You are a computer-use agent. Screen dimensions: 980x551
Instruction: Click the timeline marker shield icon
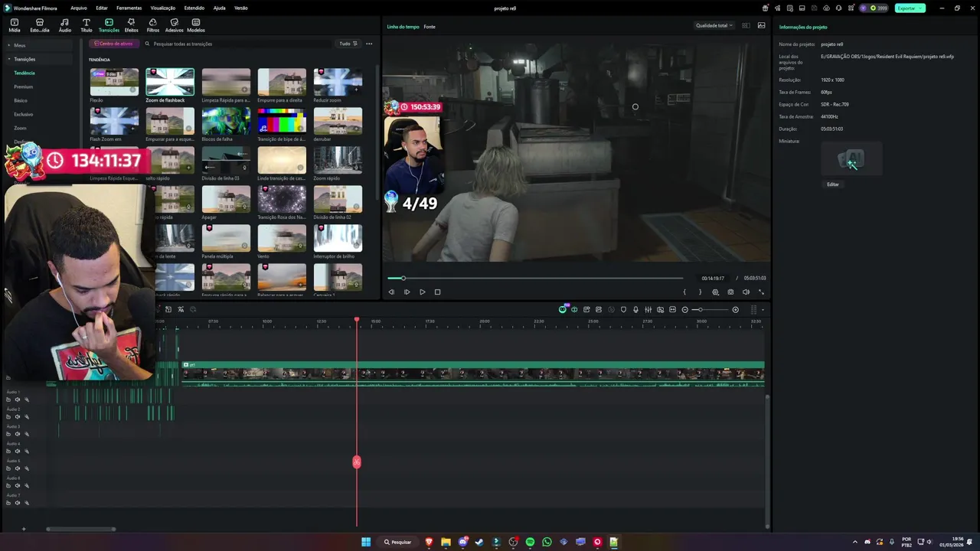point(623,309)
